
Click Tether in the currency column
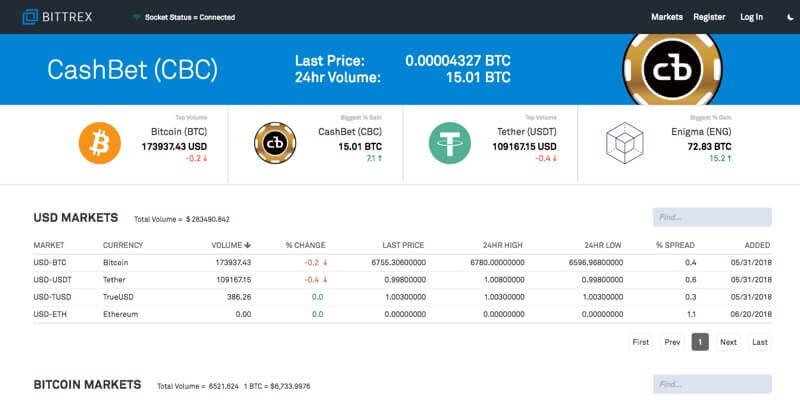[114, 280]
